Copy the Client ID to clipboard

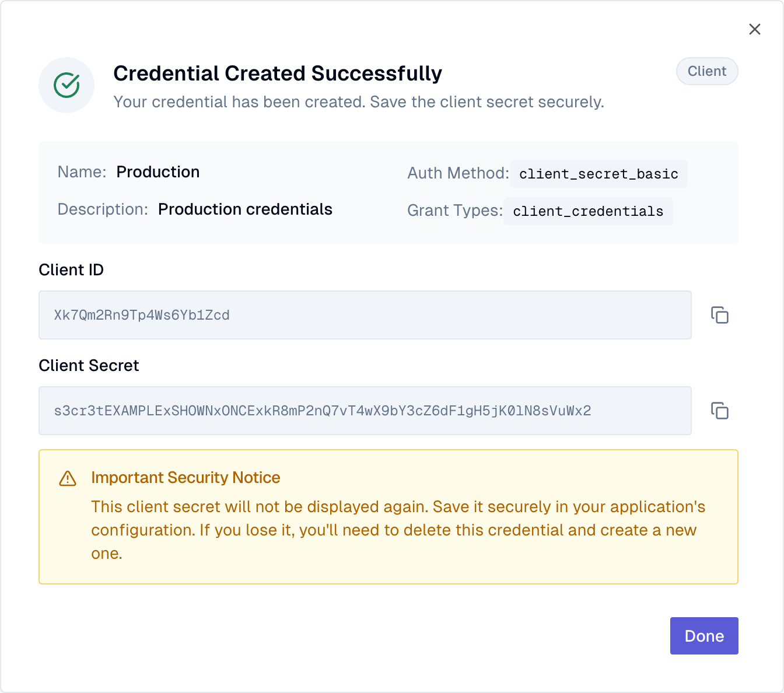coord(720,315)
